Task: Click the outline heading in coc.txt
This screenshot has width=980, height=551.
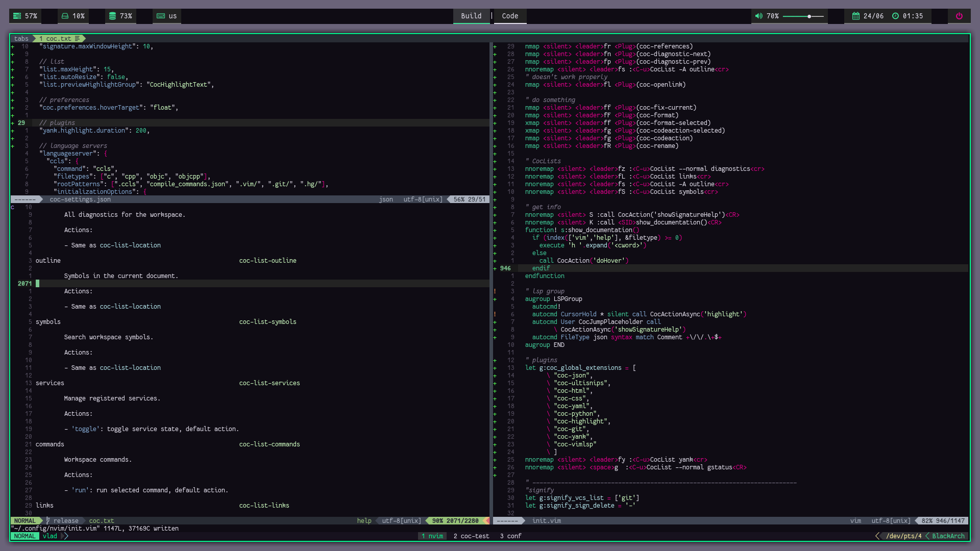Action: pos(48,261)
